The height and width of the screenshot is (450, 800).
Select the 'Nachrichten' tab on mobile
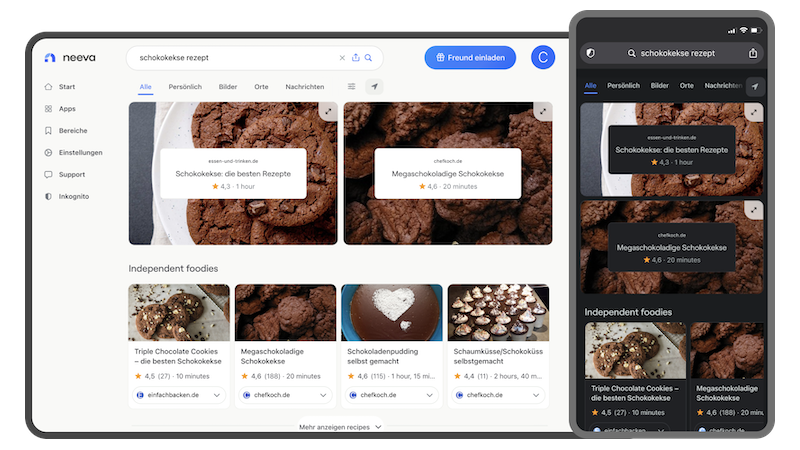click(x=723, y=86)
